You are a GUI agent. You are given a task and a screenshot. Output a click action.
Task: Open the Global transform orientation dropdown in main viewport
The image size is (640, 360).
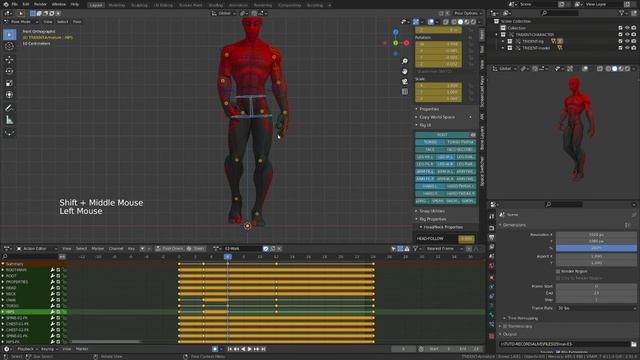tap(224, 13)
